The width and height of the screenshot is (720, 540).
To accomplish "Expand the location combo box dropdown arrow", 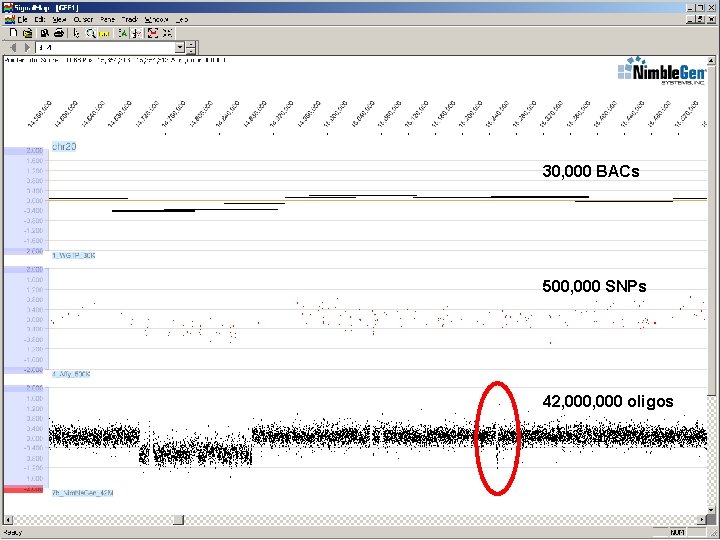I will coord(180,47).
